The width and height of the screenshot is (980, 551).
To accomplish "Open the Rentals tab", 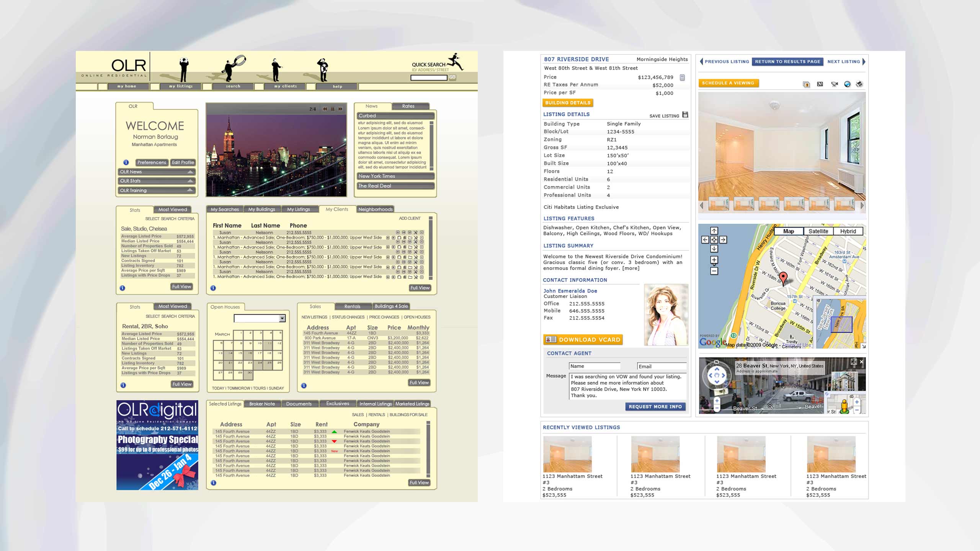I will [352, 306].
